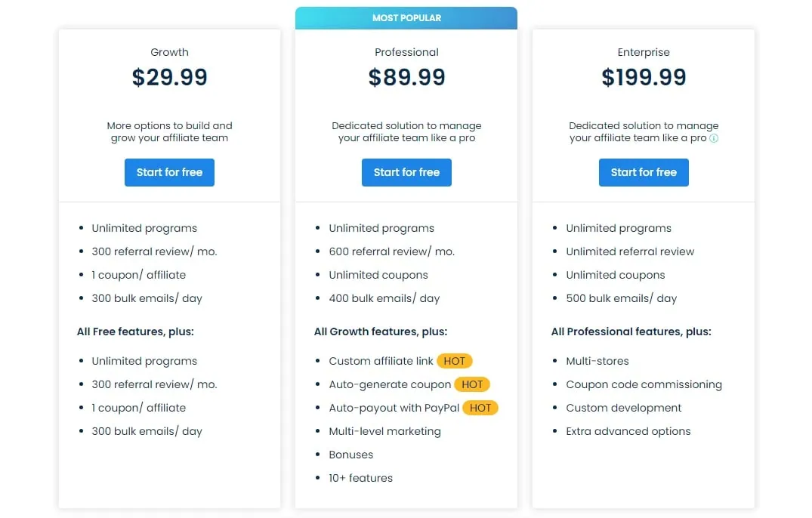Click the $89.99 price
This screenshot has width=812, height=518.
(x=406, y=78)
